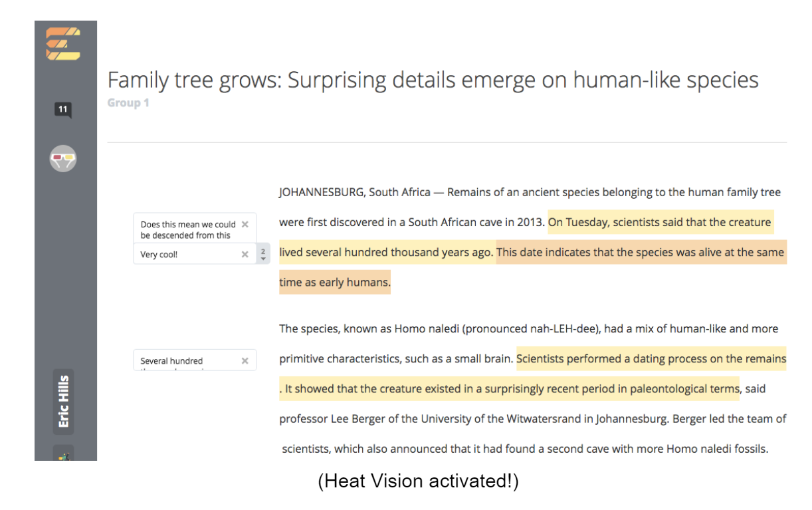Click the orange highlight 'This date indicates'
Viewport: 812px width, 510px height.
click(x=641, y=252)
